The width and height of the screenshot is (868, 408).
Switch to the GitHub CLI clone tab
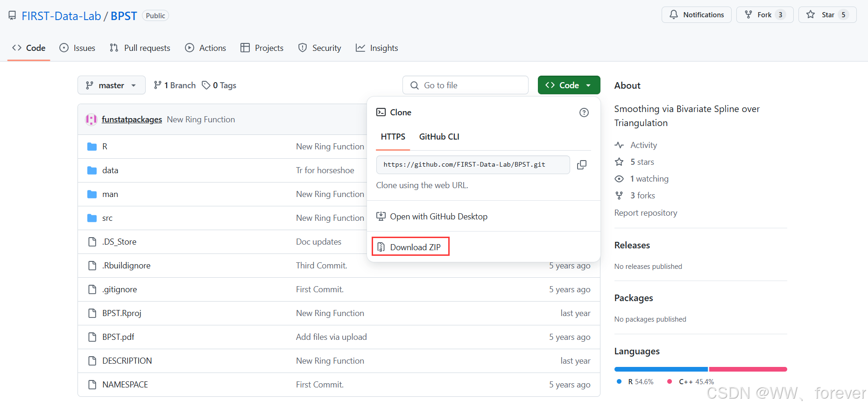point(439,137)
